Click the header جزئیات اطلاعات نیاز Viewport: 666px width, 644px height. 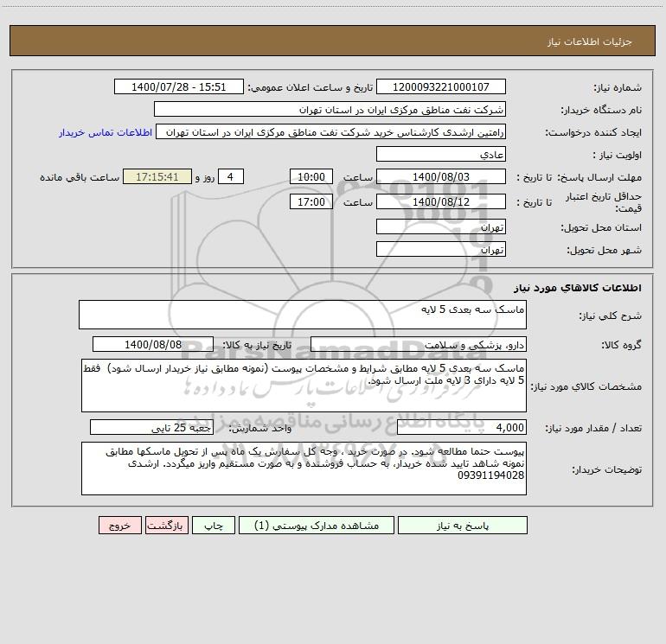[589, 41]
